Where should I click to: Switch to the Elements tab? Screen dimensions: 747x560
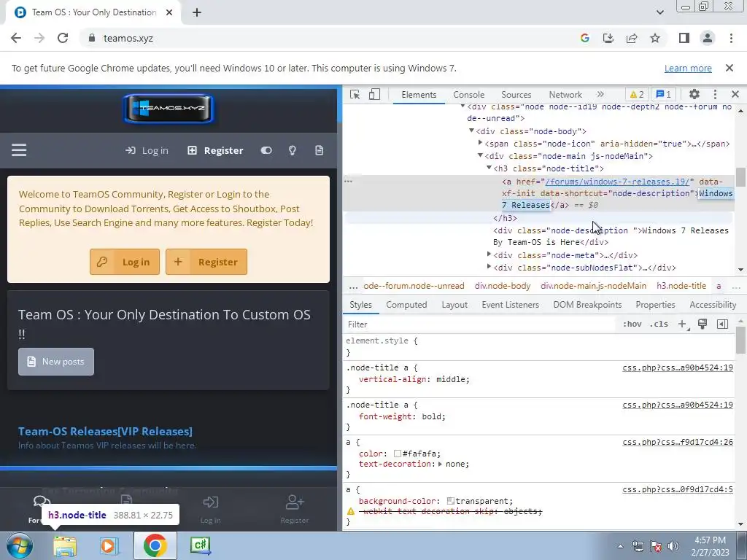(419, 94)
